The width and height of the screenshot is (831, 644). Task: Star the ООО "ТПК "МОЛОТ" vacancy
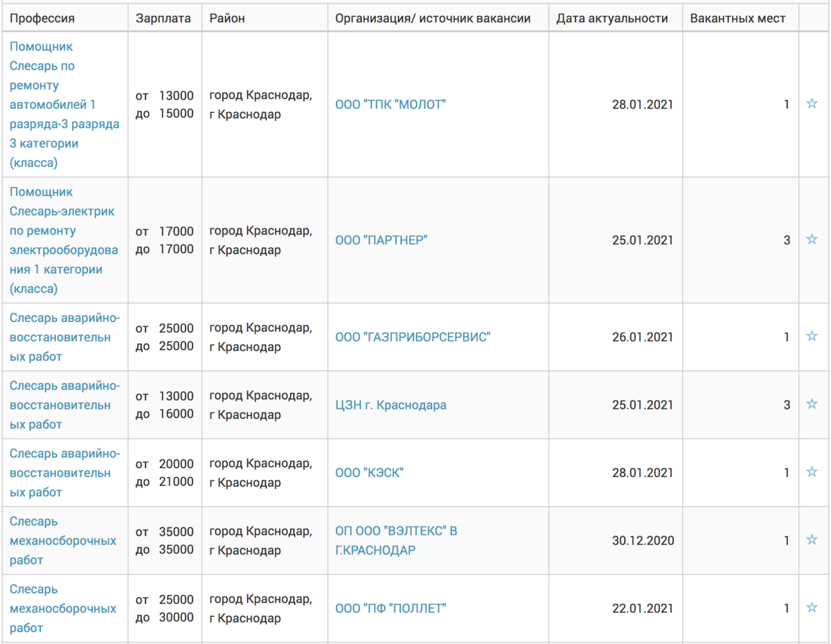812,104
